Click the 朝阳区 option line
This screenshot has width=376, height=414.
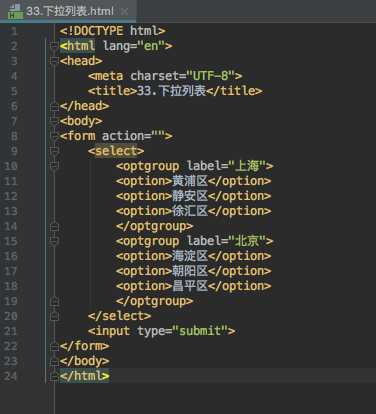click(x=194, y=271)
